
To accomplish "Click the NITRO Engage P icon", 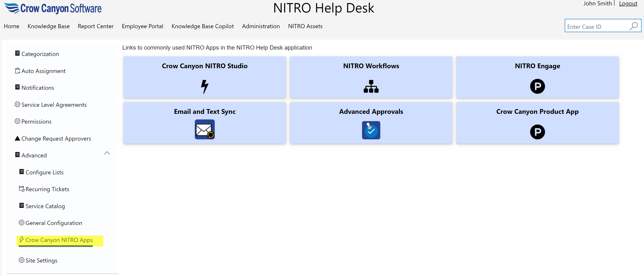I will click(537, 86).
